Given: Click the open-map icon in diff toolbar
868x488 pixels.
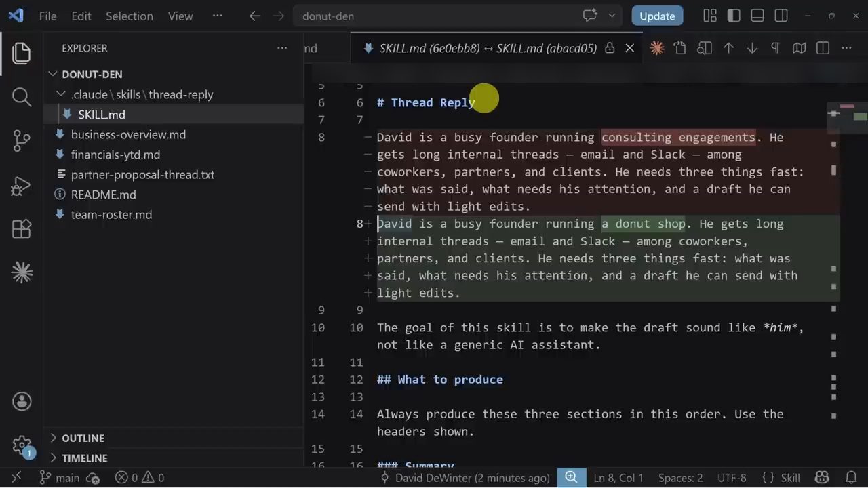Looking at the screenshot, I should 800,48.
